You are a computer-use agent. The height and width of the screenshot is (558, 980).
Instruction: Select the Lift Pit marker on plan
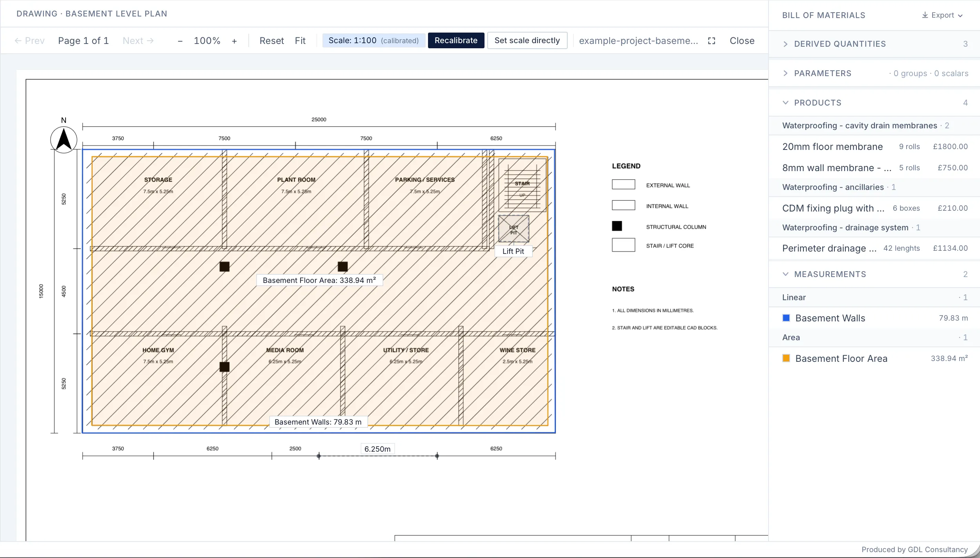(x=513, y=251)
